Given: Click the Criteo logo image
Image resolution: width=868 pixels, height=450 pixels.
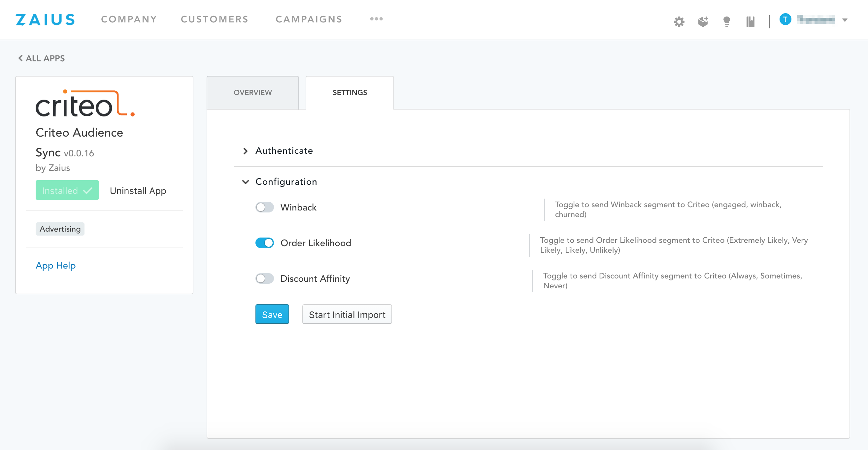Looking at the screenshot, I should point(85,103).
